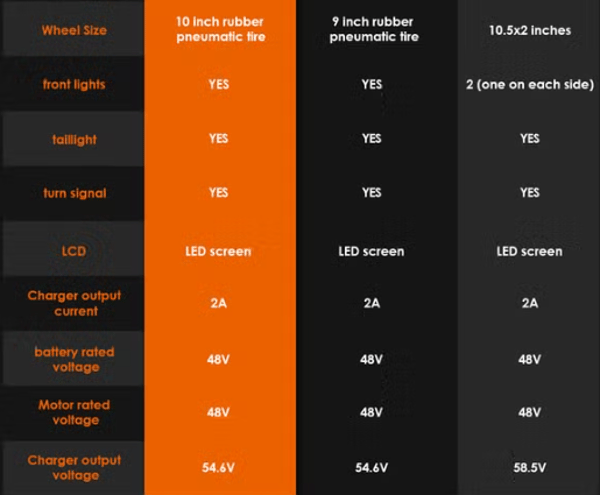Select the turn signal row label
Screen dimensions: 600x495
click(x=74, y=193)
